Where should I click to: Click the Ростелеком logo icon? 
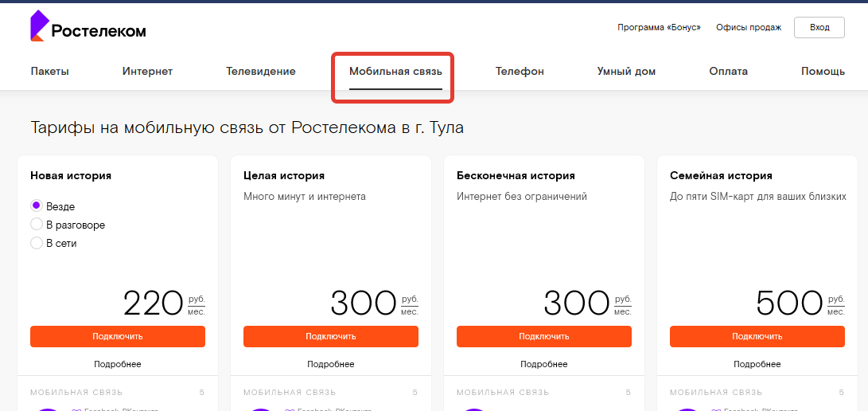(38, 25)
